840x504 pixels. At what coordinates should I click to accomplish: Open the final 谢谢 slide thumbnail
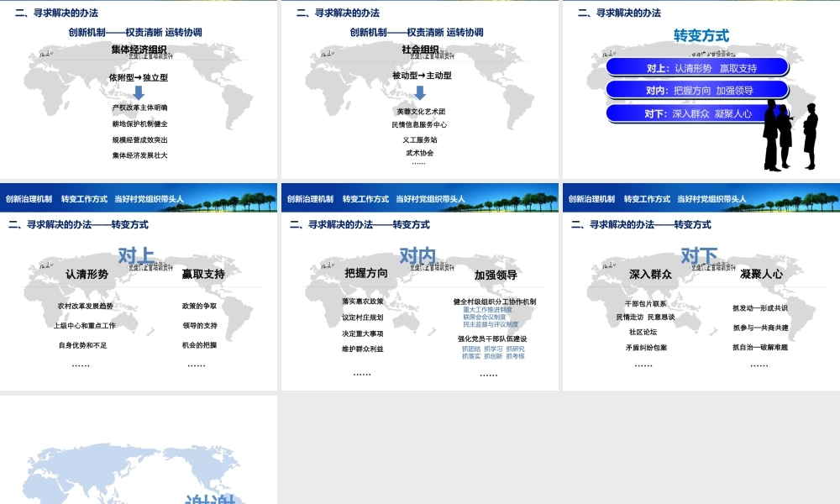(x=139, y=449)
